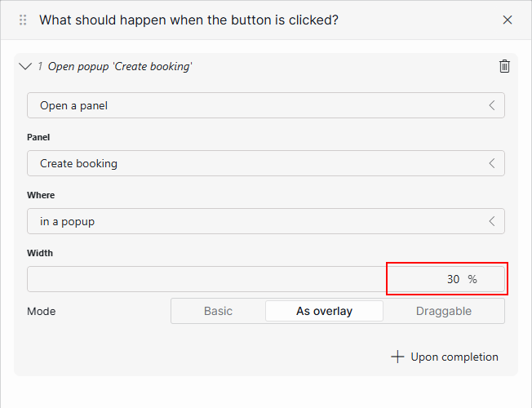Add an Upon completion action
532x408 pixels.
point(445,357)
